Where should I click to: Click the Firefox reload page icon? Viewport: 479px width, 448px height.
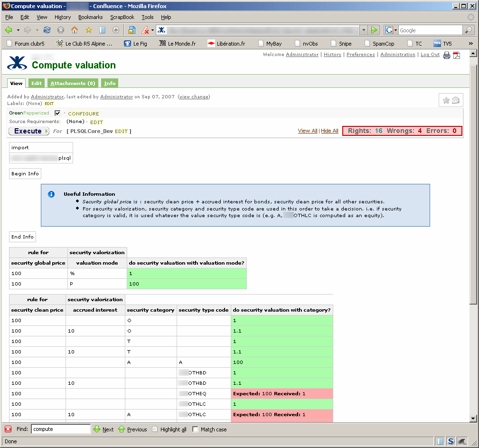47,30
